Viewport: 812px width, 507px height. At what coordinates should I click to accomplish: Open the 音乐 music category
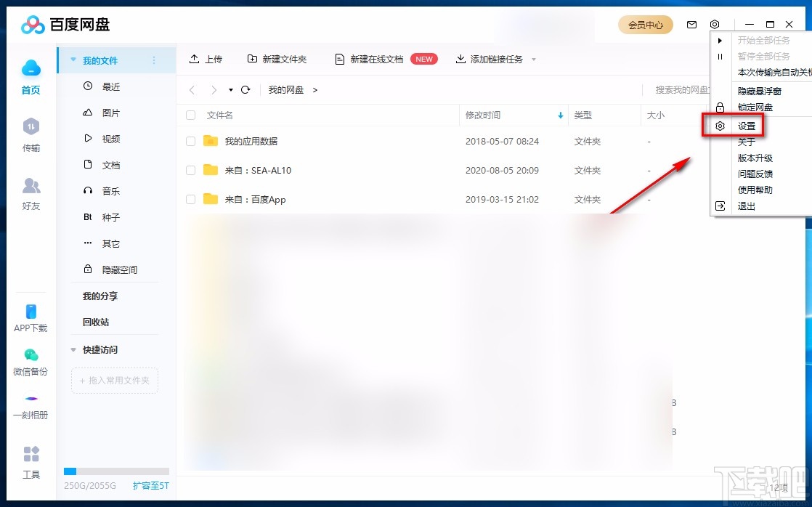click(110, 191)
